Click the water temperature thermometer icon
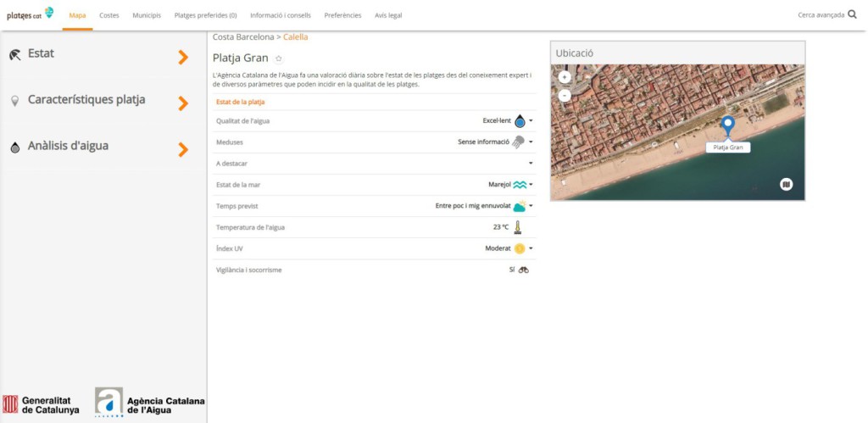 [x=517, y=227]
